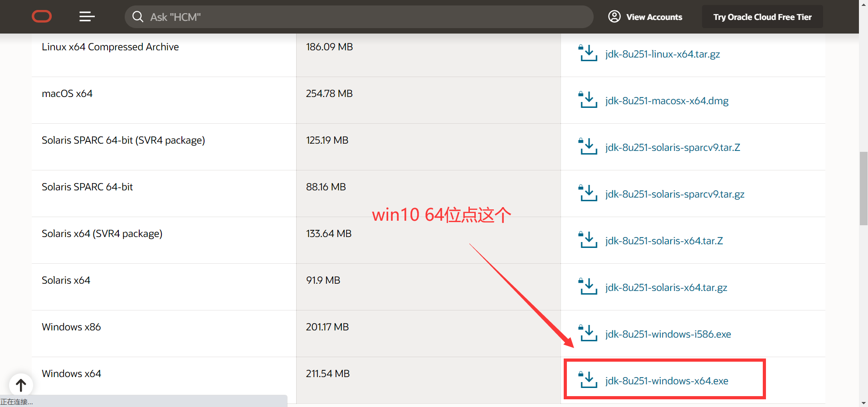Click download icon for jdk-8u251-linux-x64.tar.gz
Viewport: 868px width, 407px height.
tap(588, 53)
